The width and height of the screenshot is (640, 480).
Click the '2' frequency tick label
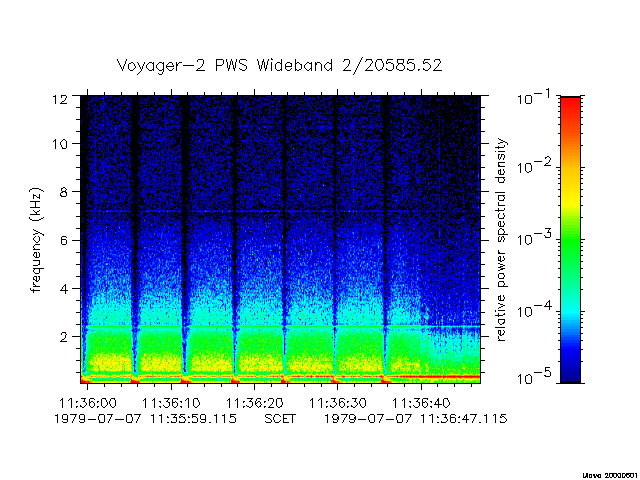63,337
